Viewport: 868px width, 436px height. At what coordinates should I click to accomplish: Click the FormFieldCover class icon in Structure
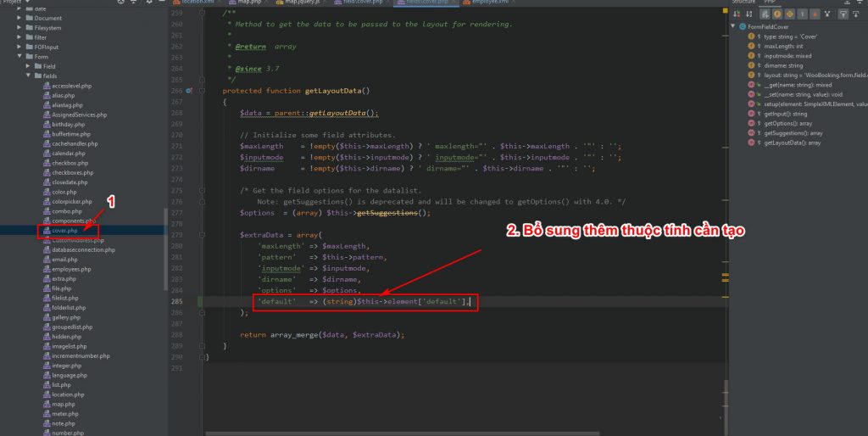click(x=743, y=27)
